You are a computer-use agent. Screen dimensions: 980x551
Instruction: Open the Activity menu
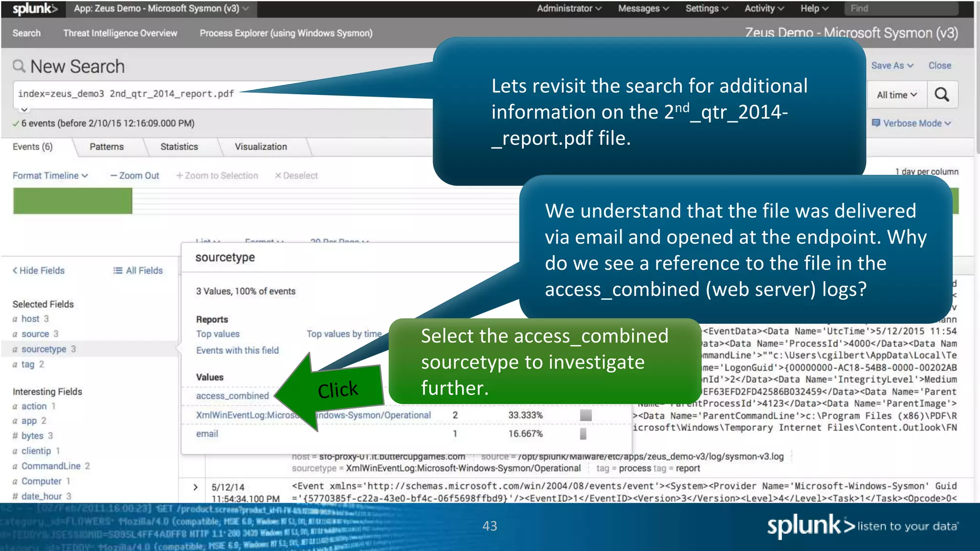(x=764, y=9)
